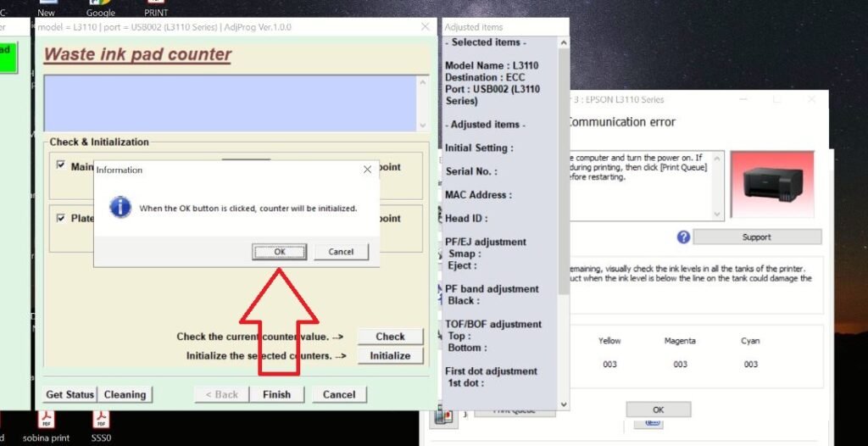868x446 pixels.
Task: Close the Information dialog with the X
Action: coord(367,170)
